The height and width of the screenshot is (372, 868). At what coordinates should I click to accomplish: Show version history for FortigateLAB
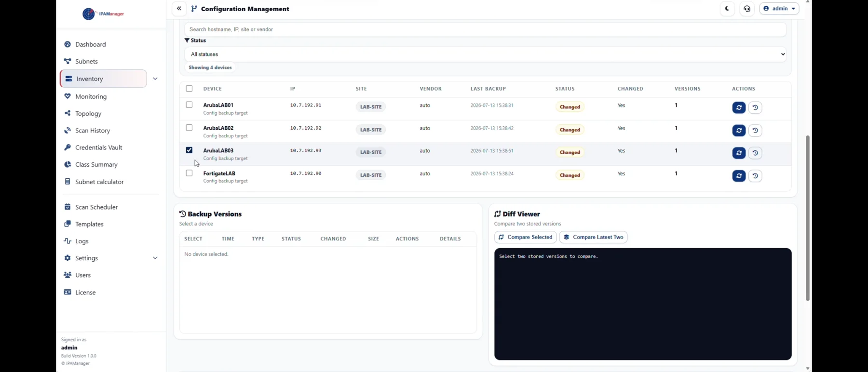755,176
